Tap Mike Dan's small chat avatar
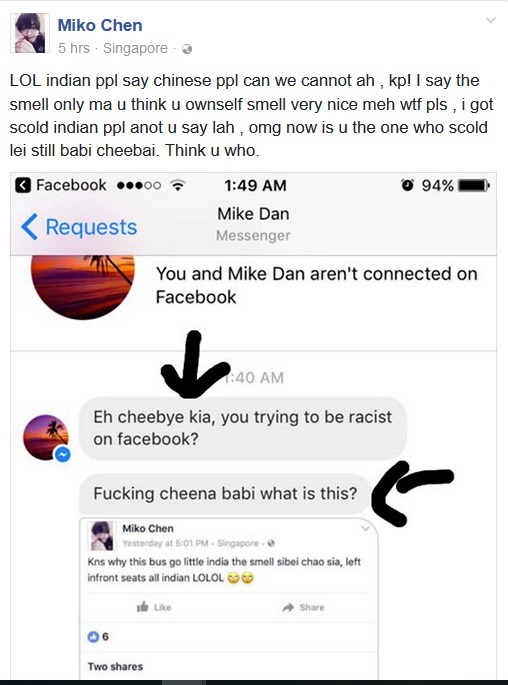 coord(46,437)
